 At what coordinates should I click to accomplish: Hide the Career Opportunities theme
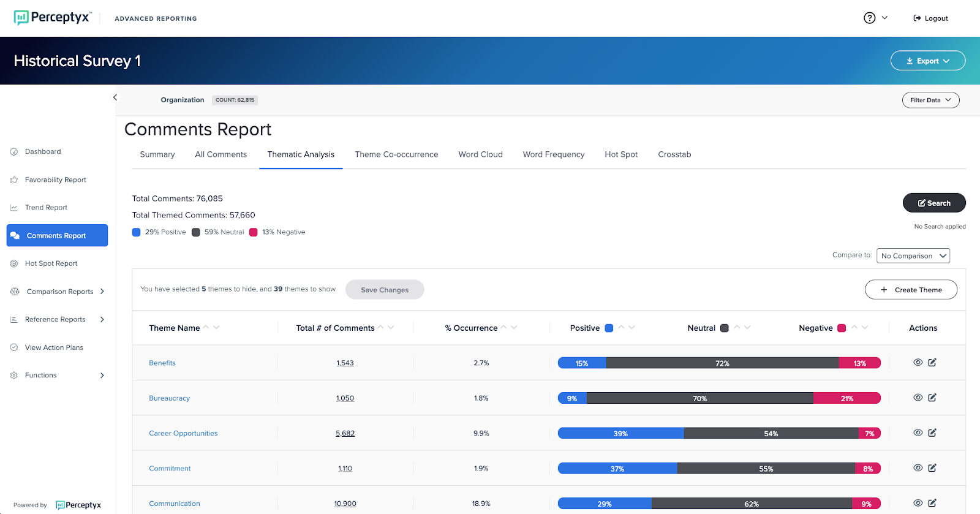click(918, 433)
